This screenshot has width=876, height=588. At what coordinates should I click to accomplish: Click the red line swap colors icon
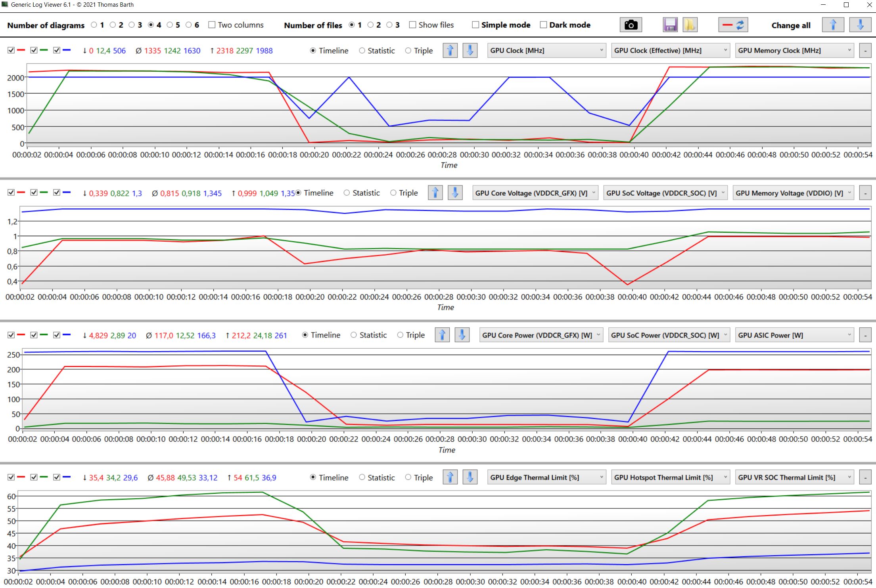733,25
